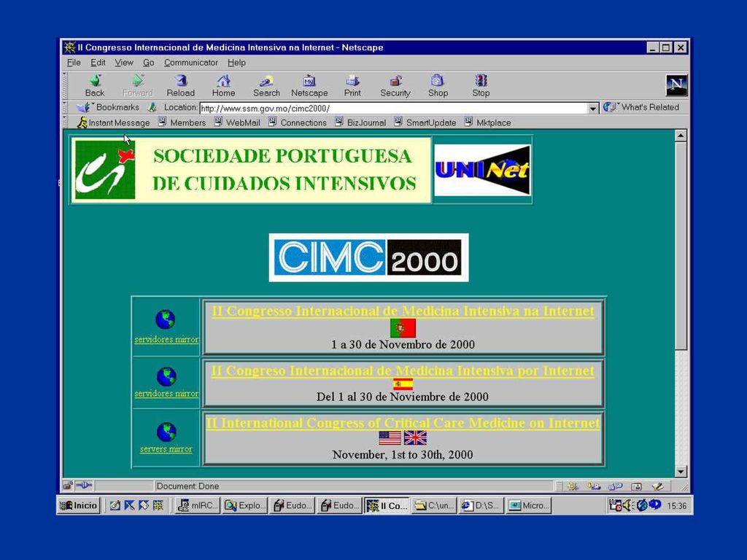Open II Congresso Internacional de Medicina Intensiva link
The width and height of the screenshot is (747, 560).
coord(403,311)
